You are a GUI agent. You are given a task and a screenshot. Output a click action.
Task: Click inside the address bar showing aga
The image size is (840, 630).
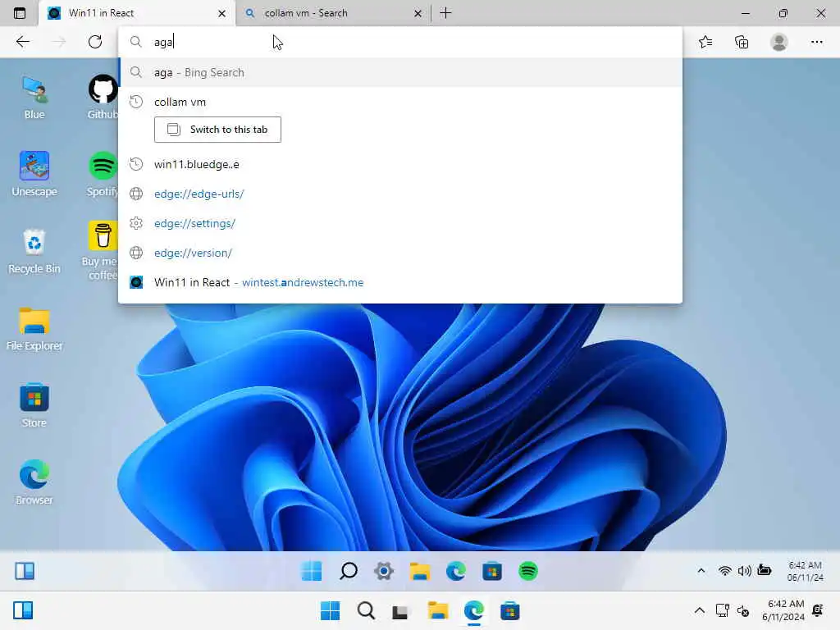click(x=400, y=42)
